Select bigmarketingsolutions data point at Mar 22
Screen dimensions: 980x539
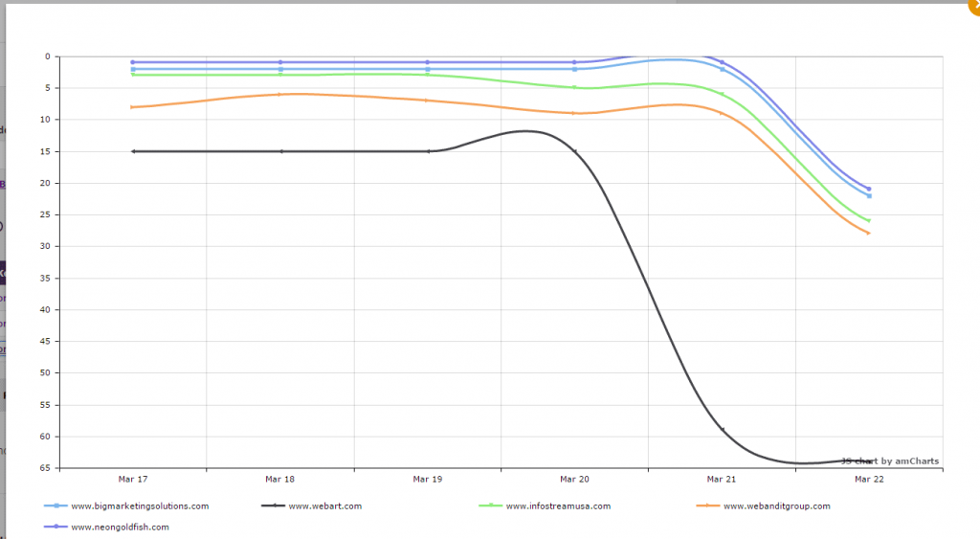[869, 195]
